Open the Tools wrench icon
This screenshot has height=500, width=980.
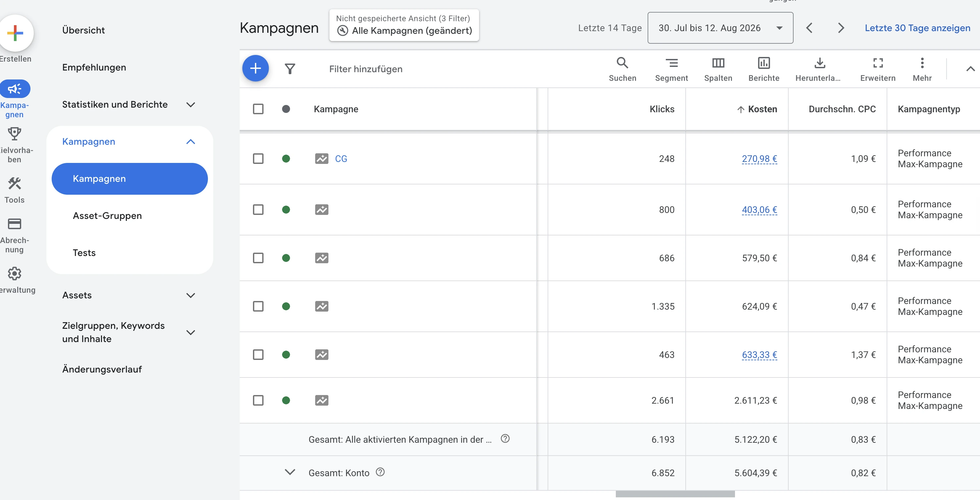coord(15,184)
